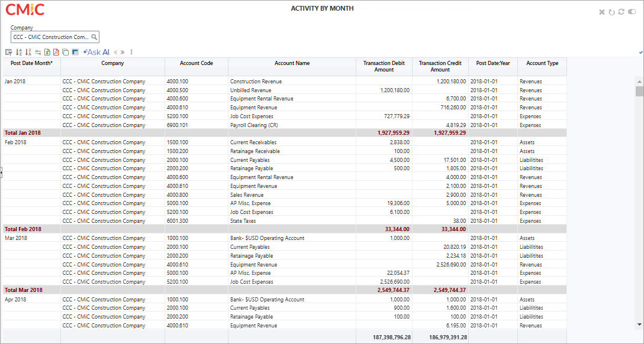Click the 'State Taxes' account name
The width and height of the screenshot is (644, 344).
coord(243,221)
